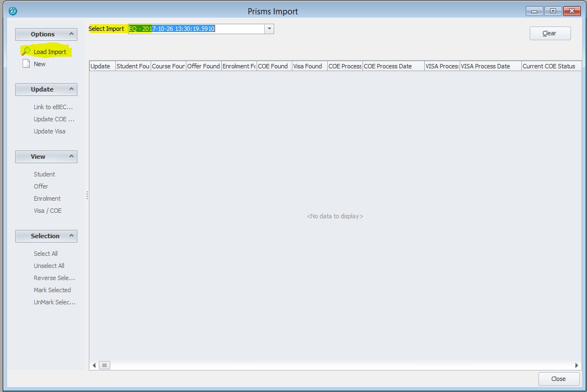Click the Select Import text field
This screenshot has height=392, width=587.
pos(196,29)
